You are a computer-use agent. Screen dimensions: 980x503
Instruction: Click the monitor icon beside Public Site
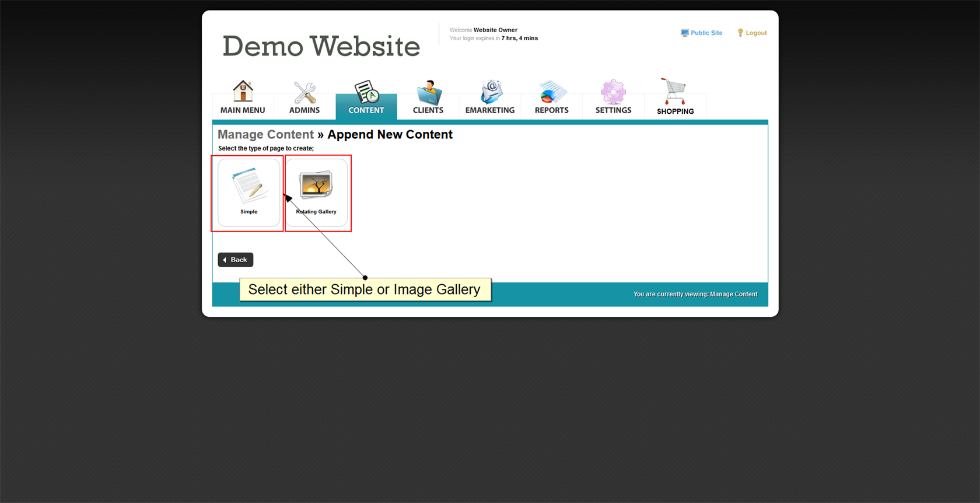684,33
